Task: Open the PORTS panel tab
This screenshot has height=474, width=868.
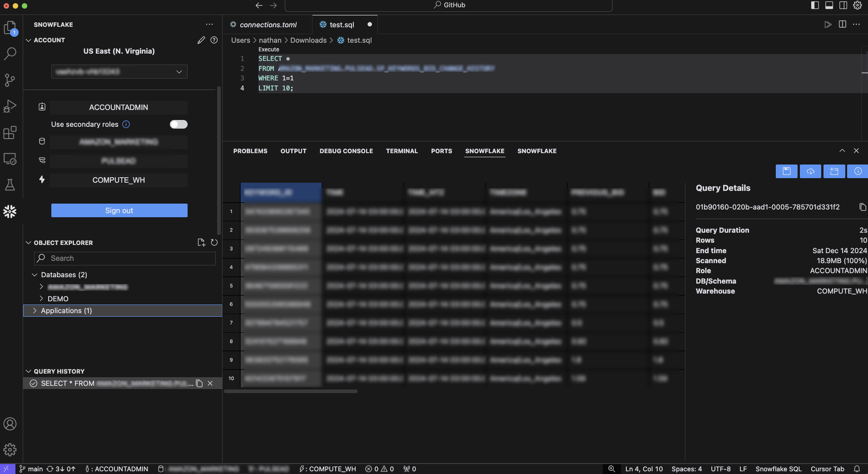Action: (x=441, y=151)
